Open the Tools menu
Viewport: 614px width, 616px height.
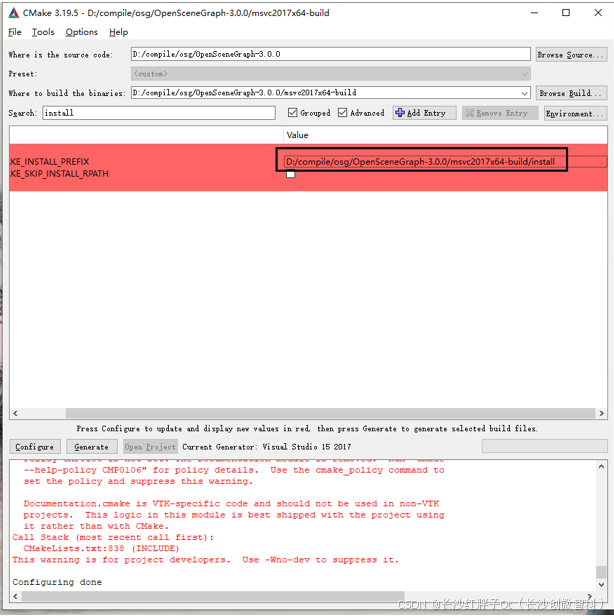point(43,32)
